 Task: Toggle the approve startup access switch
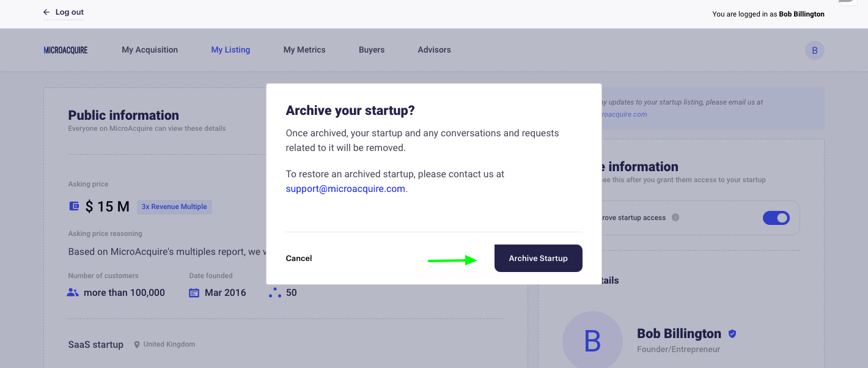tap(776, 218)
